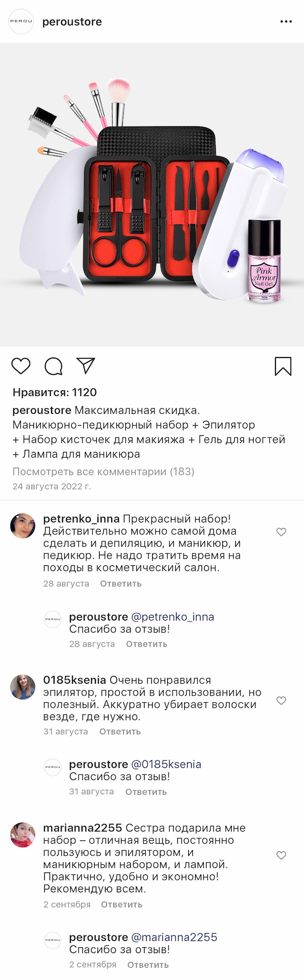Like marianna2255's comment
This screenshot has height=980, width=304.
point(281,855)
